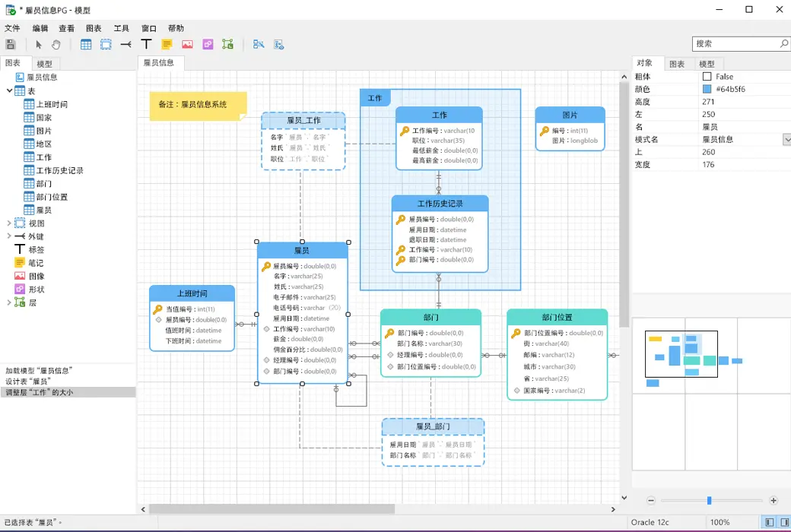Open the 文件 menu

tap(13, 28)
